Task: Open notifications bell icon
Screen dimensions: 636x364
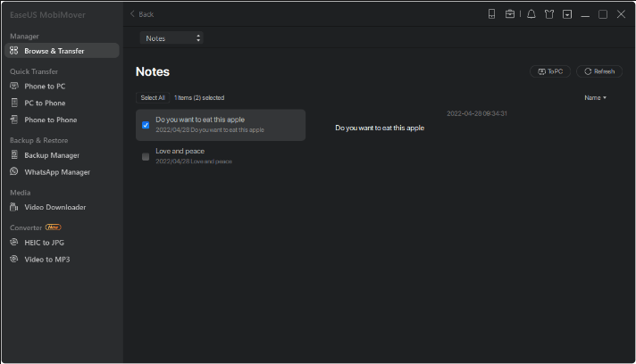Action: click(x=531, y=14)
